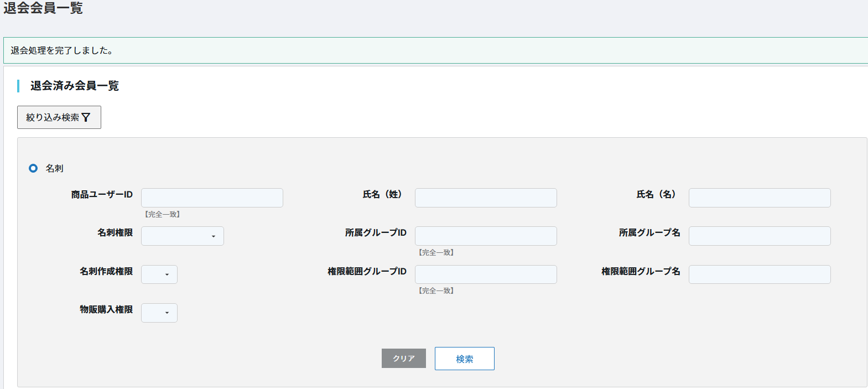This screenshot has width=868, height=389.
Task: Click the 商品ユーザーID field label
Action: tap(102, 195)
